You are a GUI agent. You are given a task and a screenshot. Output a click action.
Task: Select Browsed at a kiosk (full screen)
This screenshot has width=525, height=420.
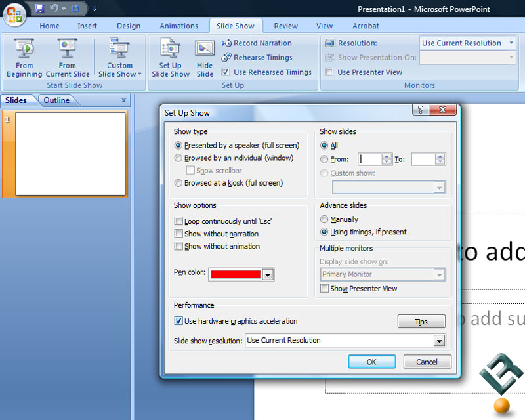click(178, 183)
